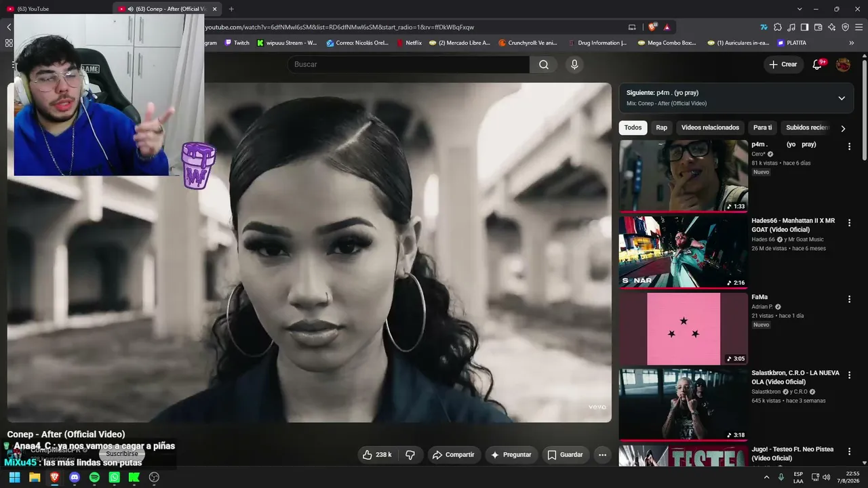
Task: Open Brave Leo AI assistant
Action: (832, 27)
